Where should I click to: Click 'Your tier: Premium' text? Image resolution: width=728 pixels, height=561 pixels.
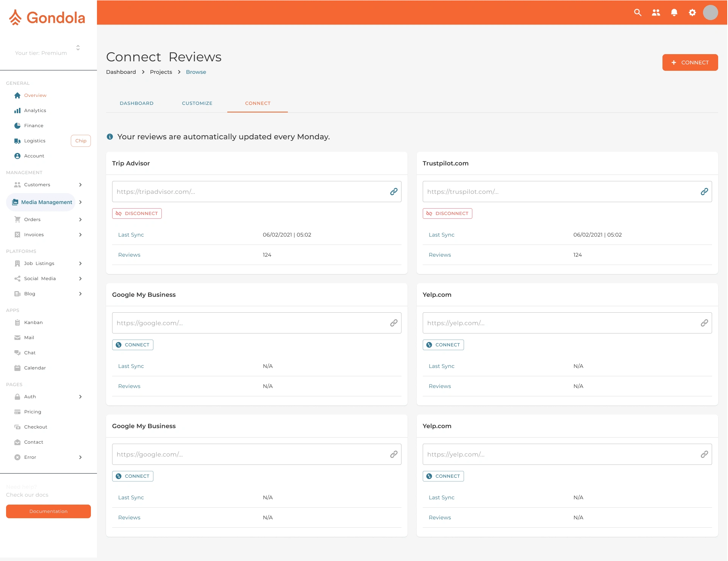tap(41, 53)
